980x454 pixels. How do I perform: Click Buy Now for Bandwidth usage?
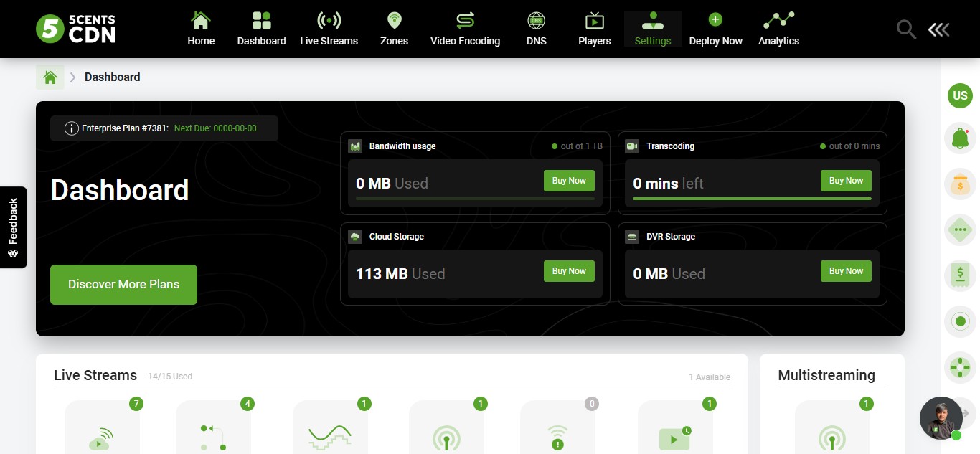coord(569,181)
